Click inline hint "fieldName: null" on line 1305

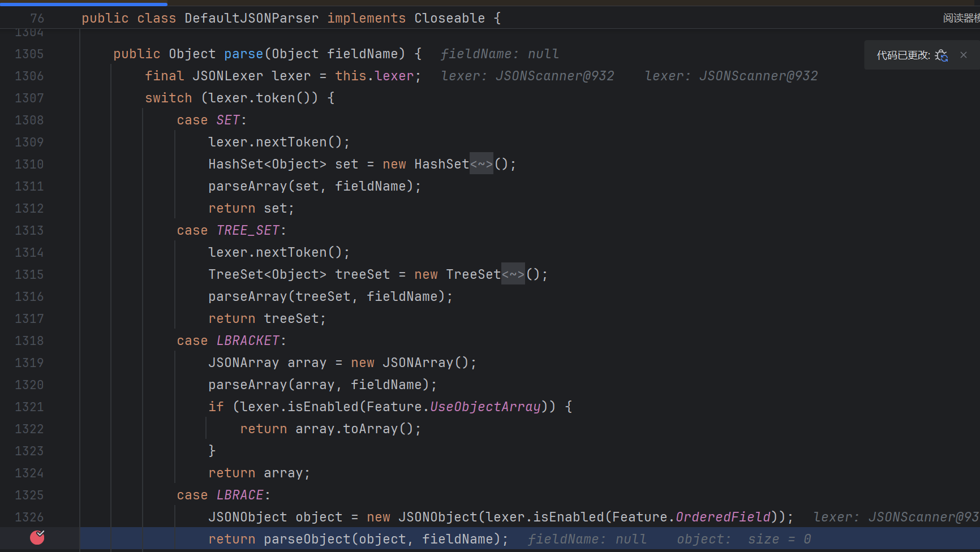coord(500,54)
